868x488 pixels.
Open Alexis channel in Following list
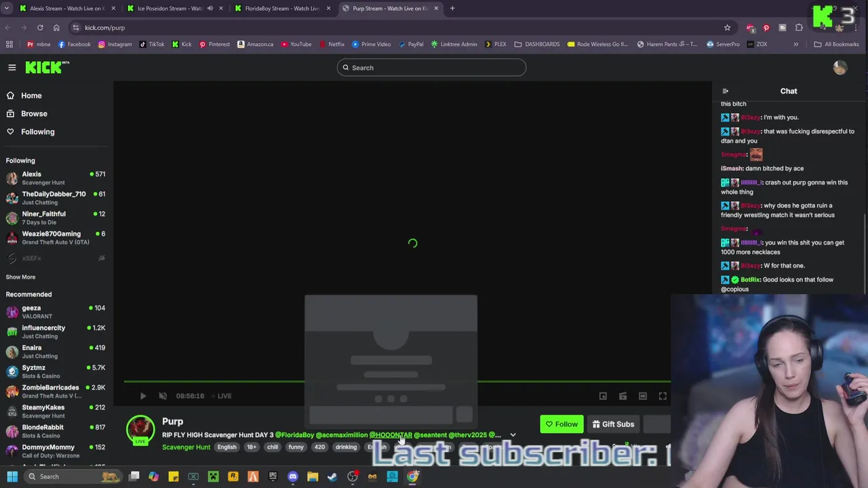pyautogui.click(x=56, y=178)
